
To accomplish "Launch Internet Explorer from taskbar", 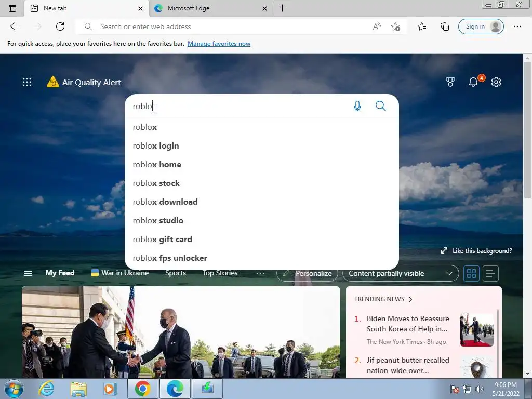I will pos(46,389).
